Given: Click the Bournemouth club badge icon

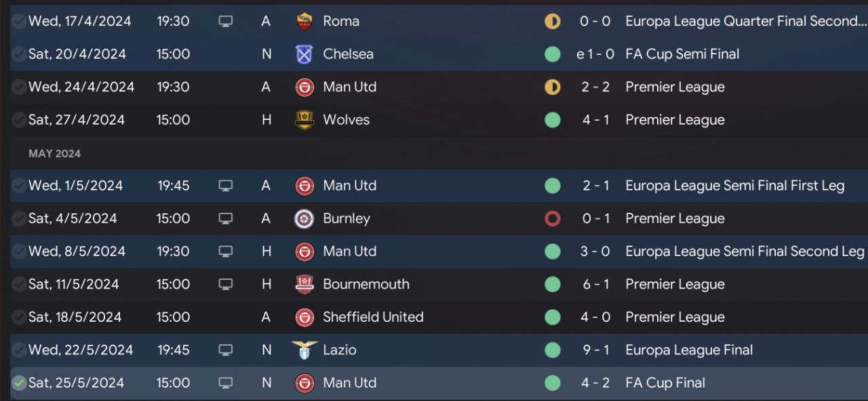Looking at the screenshot, I should (304, 284).
